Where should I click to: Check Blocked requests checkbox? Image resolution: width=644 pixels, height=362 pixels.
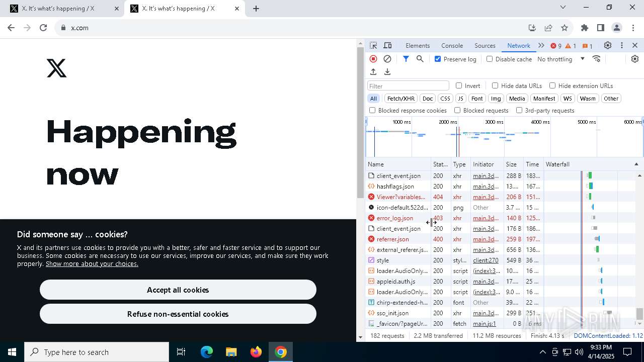(x=457, y=110)
